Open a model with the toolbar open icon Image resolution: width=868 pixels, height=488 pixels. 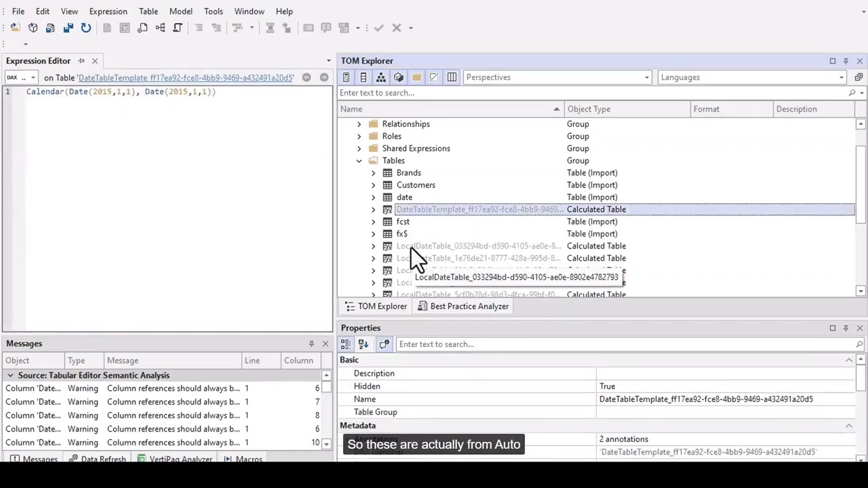click(x=15, y=28)
